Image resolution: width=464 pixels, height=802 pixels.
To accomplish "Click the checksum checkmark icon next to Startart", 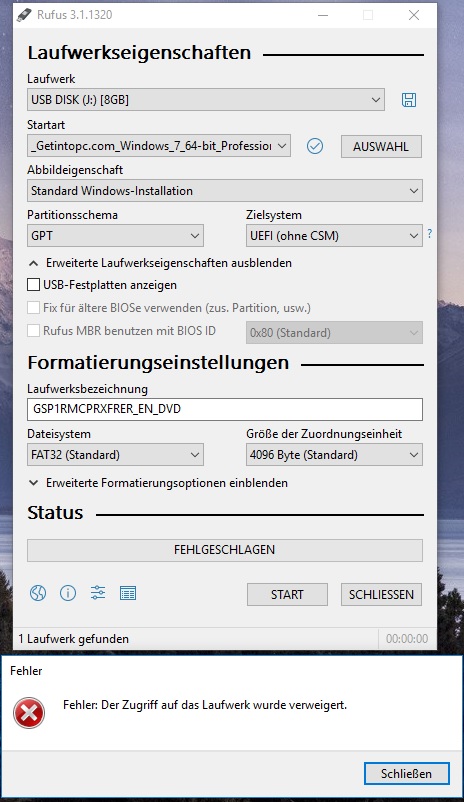I will [315, 146].
